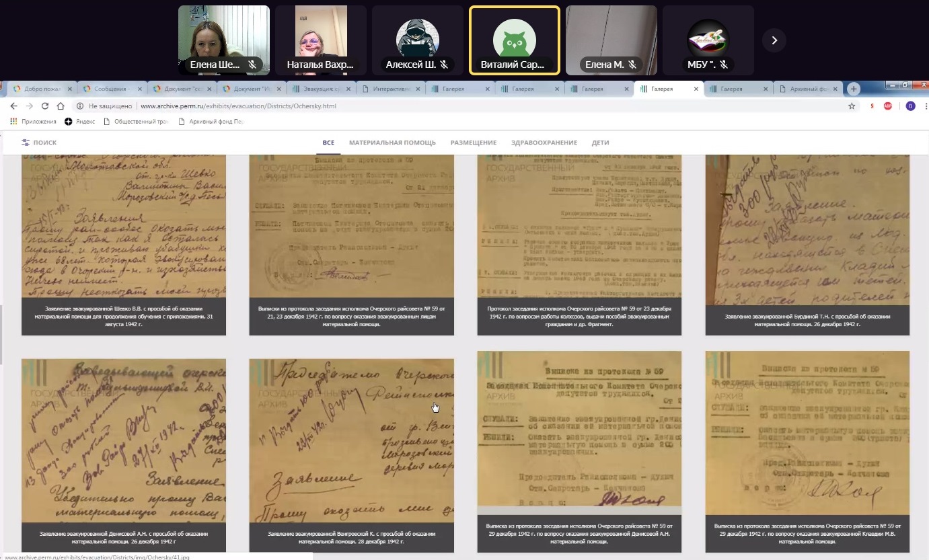Screen dimensions: 929x560
Task: Open the Приложения apps grid icon
Action: coord(13,122)
